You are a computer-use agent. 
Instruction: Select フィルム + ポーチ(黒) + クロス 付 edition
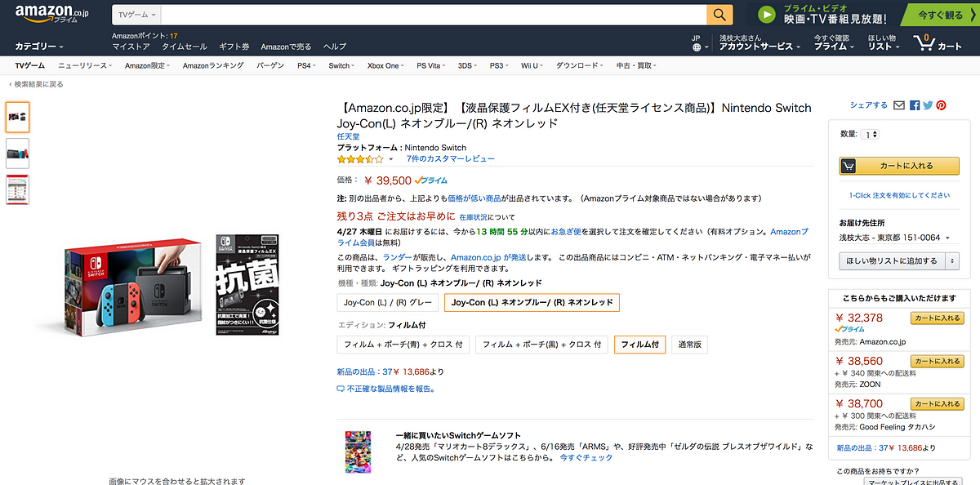(x=541, y=345)
